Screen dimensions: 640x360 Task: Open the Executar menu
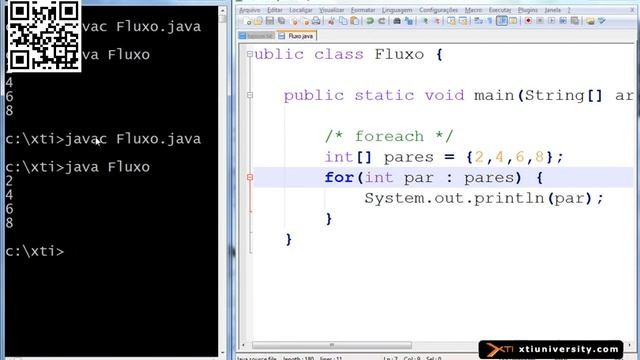500,10
